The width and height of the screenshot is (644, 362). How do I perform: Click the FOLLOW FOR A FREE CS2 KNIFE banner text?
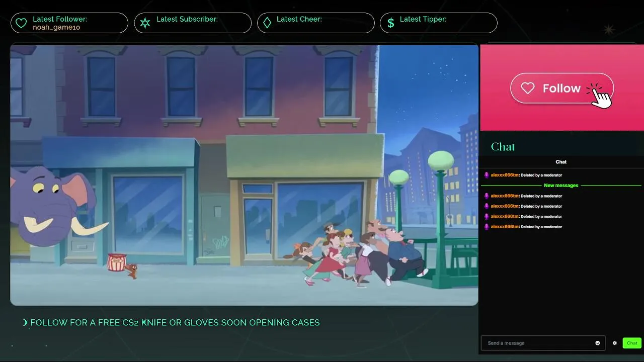(175, 322)
